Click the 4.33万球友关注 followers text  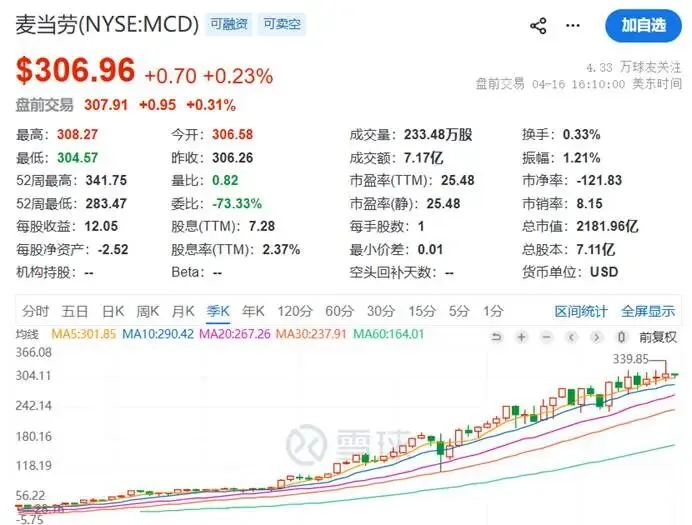634,68
